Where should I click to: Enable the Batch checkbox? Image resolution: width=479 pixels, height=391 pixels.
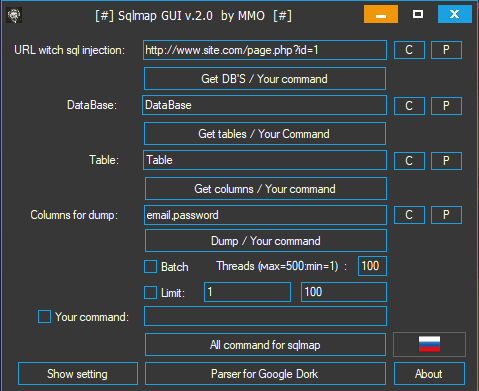coord(150,267)
